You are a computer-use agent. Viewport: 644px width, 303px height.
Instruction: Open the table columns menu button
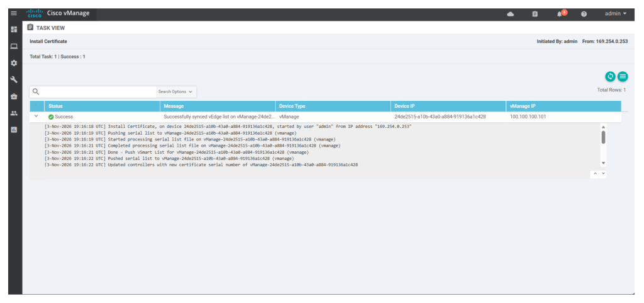pyautogui.click(x=623, y=76)
